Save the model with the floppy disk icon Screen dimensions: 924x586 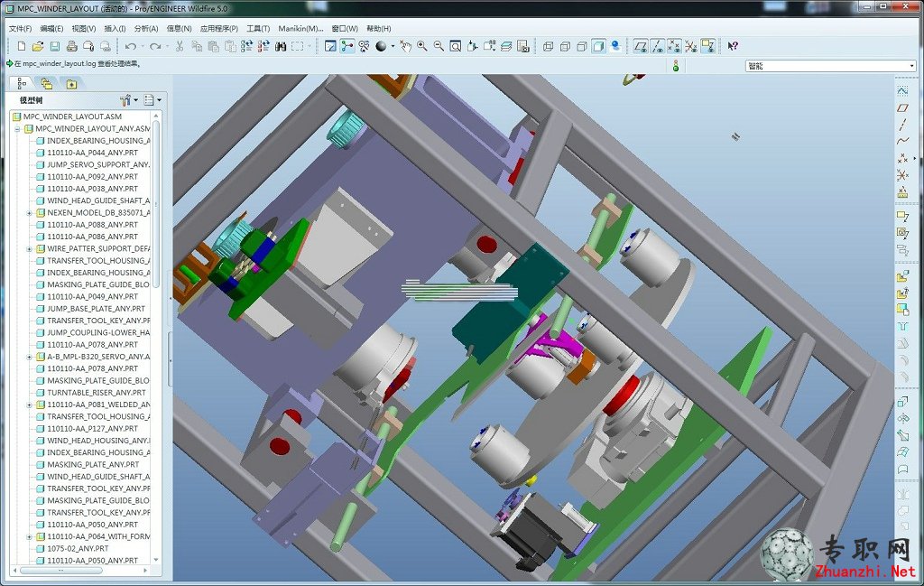coord(55,46)
